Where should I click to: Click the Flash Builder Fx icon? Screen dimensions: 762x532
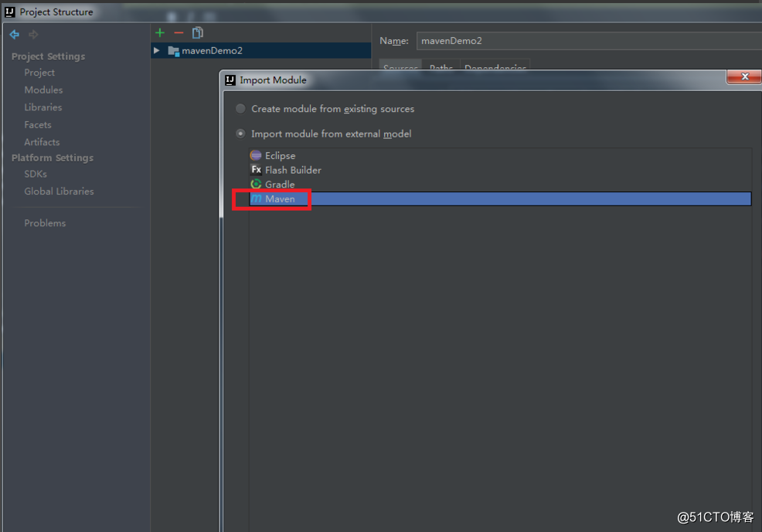point(256,169)
